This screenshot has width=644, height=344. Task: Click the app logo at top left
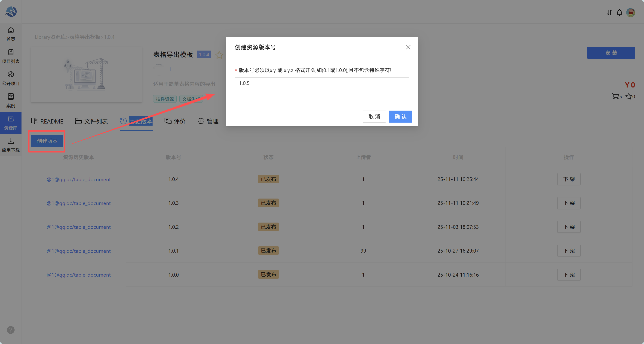pos(11,12)
